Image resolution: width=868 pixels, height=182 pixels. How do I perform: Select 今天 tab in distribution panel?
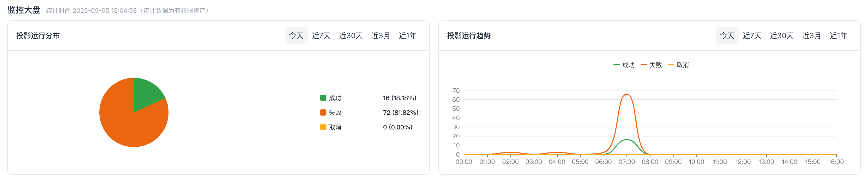(296, 36)
